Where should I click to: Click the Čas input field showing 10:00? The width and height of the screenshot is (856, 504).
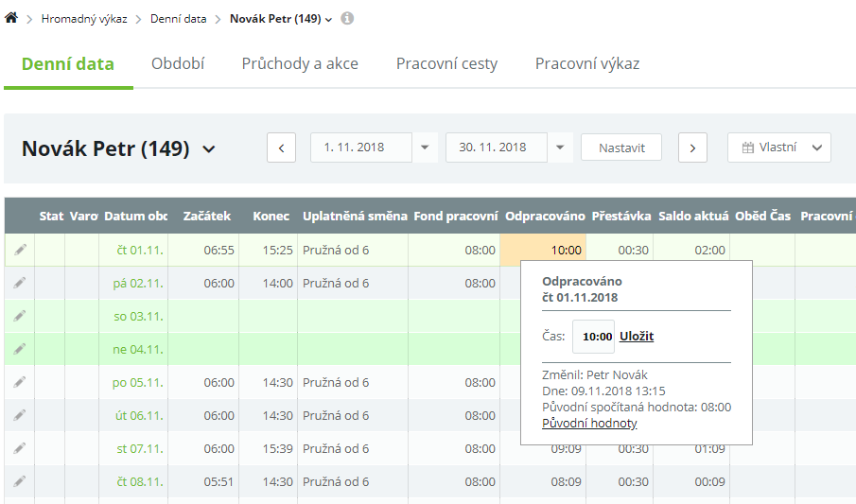point(594,337)
